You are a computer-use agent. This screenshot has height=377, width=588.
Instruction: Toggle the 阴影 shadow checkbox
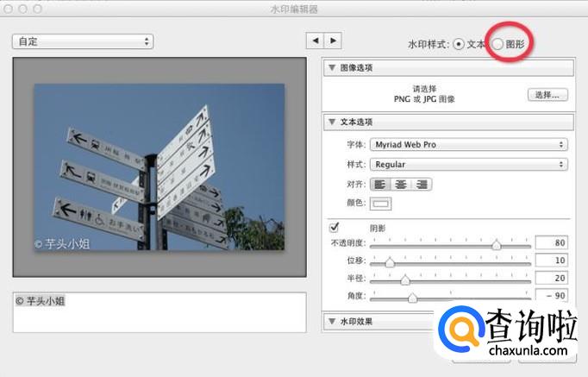click(x=335, y=228)
